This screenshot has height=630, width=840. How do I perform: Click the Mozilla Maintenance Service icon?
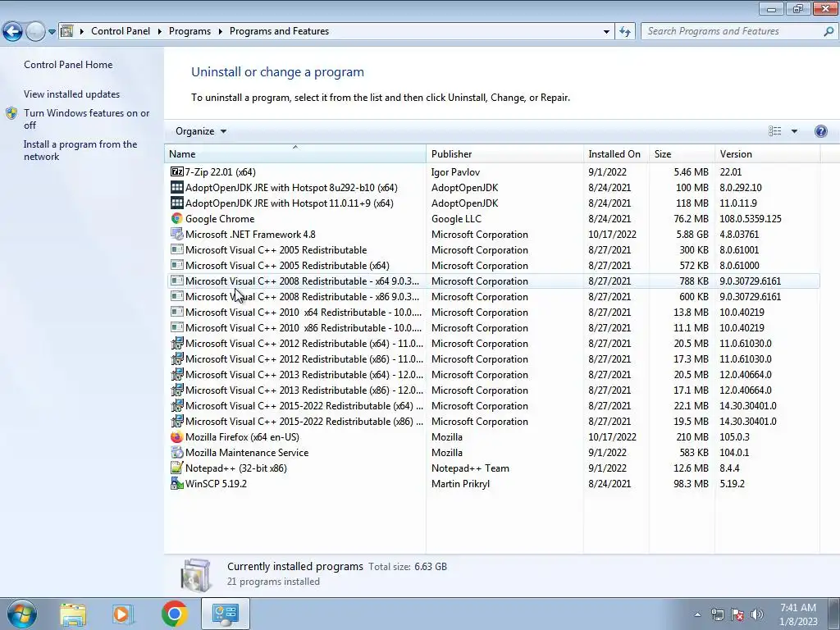click(177, 453)
